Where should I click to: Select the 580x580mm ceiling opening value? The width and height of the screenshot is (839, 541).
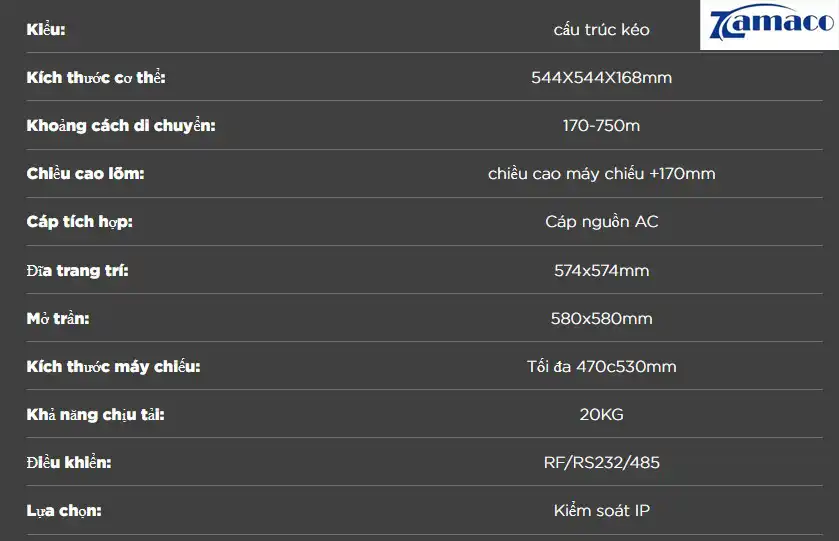tap(601, 319)
